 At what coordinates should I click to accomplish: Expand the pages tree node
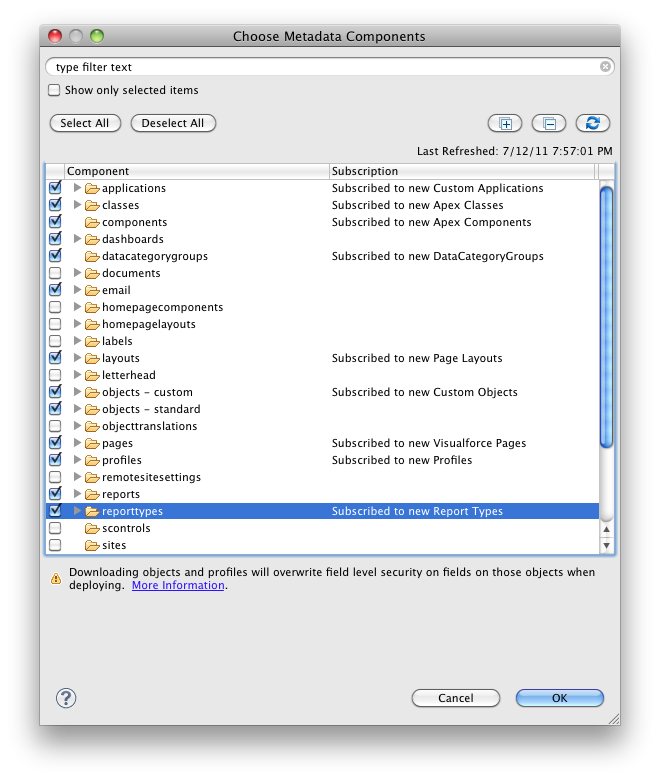click(77, 443)
